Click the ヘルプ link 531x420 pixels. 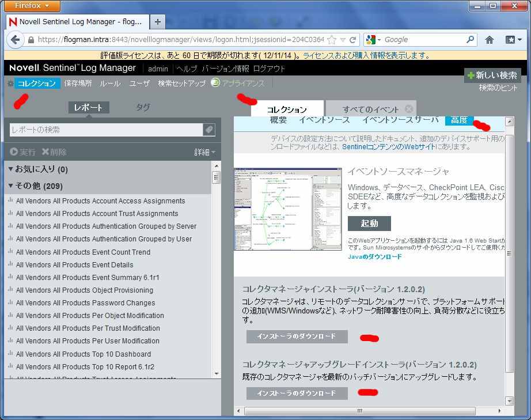[x=186, y=69]
